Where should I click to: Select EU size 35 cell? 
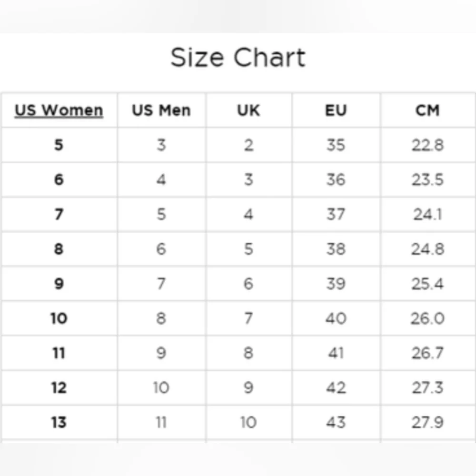point(336,145)
